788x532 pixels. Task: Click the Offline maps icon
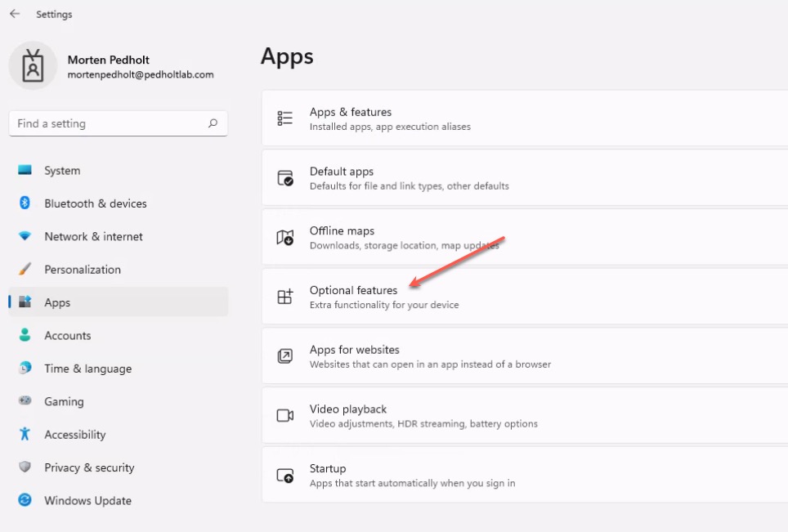coord(285,237)
